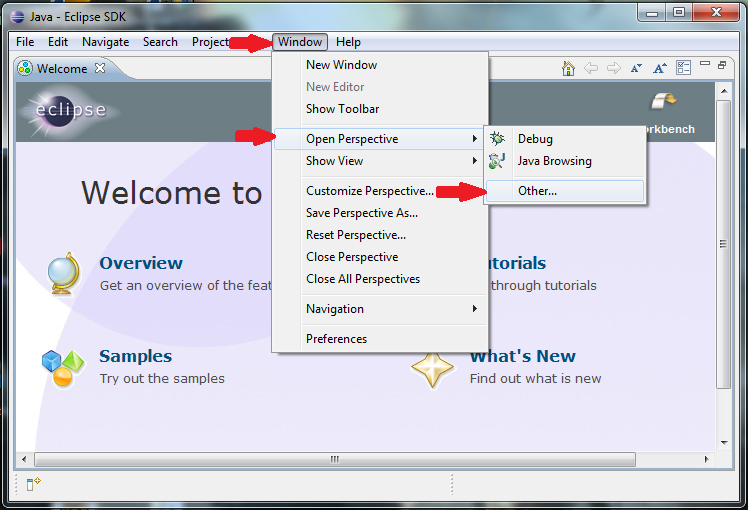Open the File menu
Image resolution: width=748 pixels, height=510 pixels.
pyautogui.click(x=25, y=42)
